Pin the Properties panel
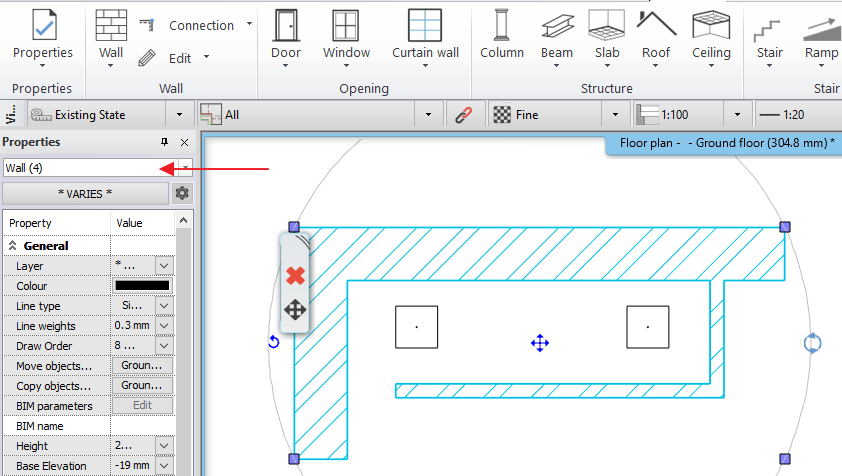This screenshot has width=842, height=476. tap(164, 142)
